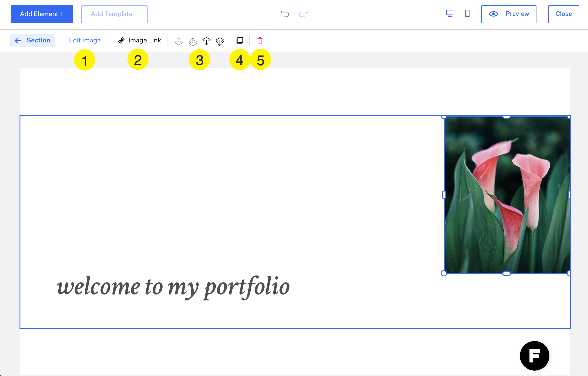The height and width of the screenshot is (376, 588).
Task: Click Edit Image option
Action: pos(85,41)
